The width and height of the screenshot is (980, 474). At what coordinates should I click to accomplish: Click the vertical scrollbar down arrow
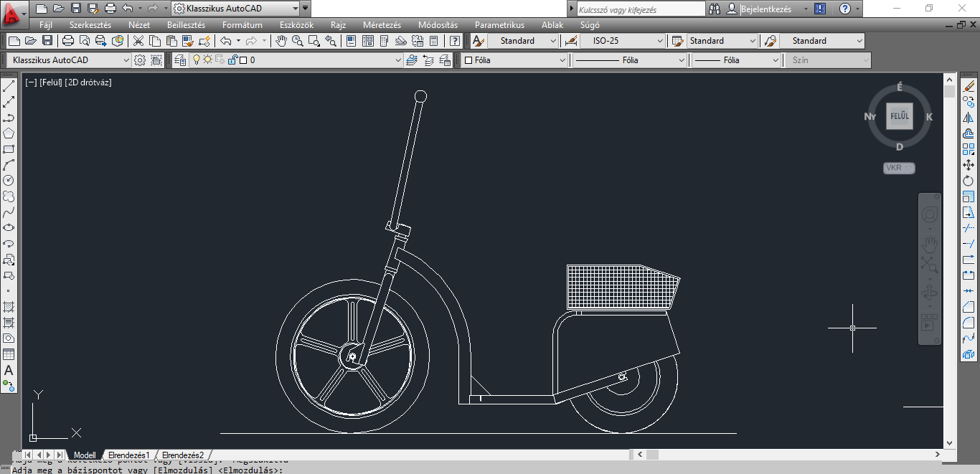point(950,443)
